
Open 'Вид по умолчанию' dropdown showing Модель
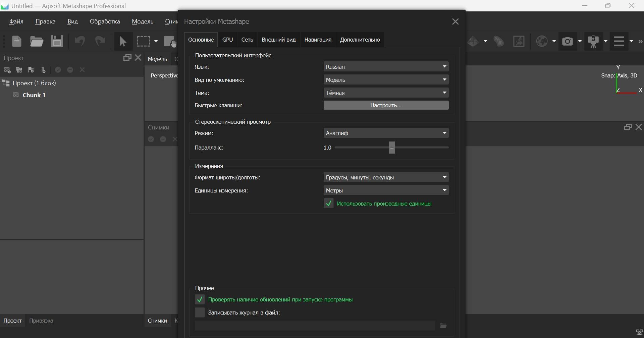[386, 80]
